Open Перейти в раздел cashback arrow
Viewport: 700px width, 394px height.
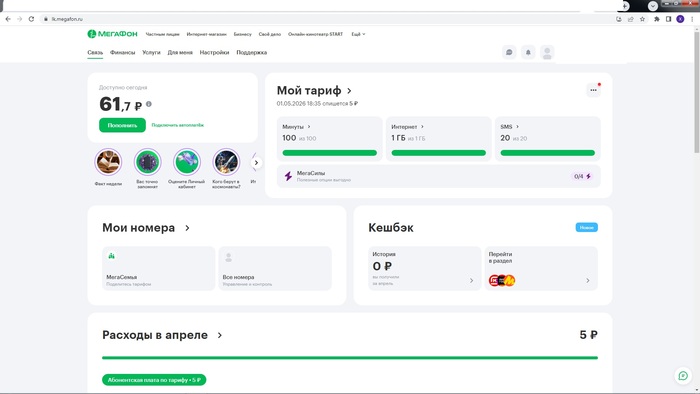pyautogui.click(x=588, y=281)
